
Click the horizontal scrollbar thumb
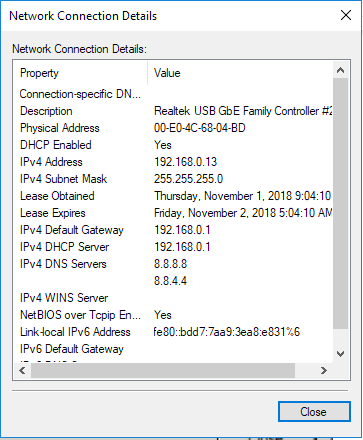pos(163,371)
